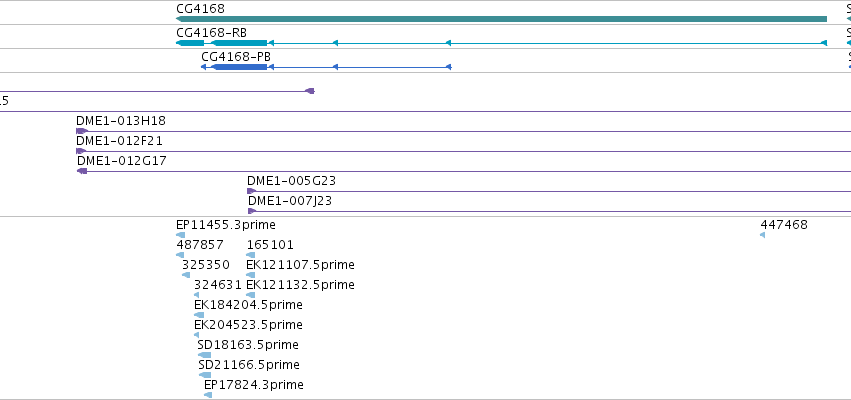The width and height of the screenshot is (851, 400).
Task: Select the 324631 insertion label
Action: [x=218, y=285]
